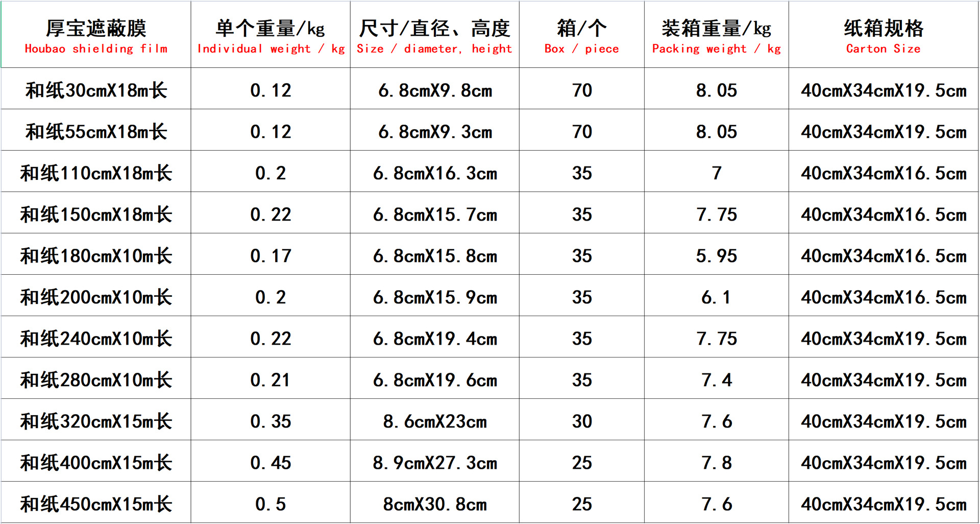Click the 和纸450cmX15m长 product cell
This screenshot has width=980, height=524.
pos(96,504)
